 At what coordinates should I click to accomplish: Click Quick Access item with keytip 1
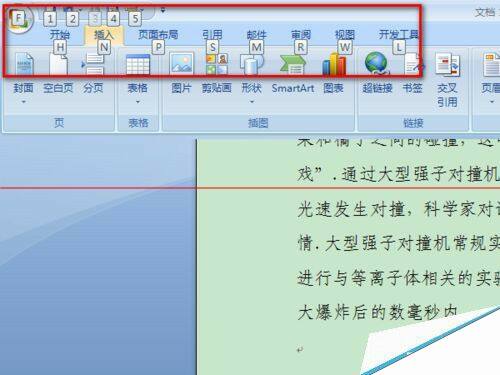[50, 19]
